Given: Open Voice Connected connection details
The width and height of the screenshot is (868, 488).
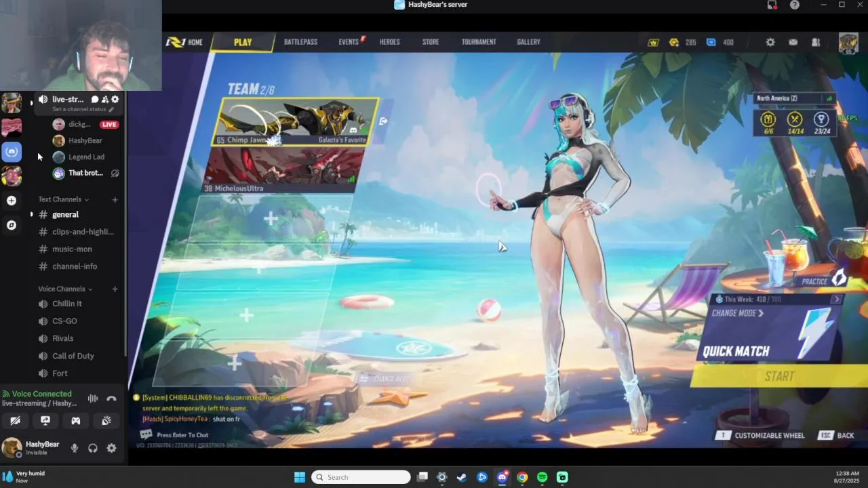Looking at the screenshot, I should pos(41,394).
